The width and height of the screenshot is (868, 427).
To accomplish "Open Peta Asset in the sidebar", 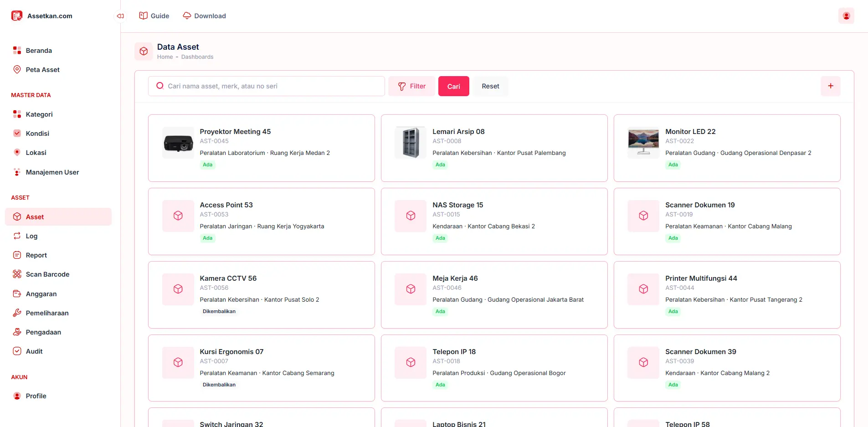I will [58, 70].
